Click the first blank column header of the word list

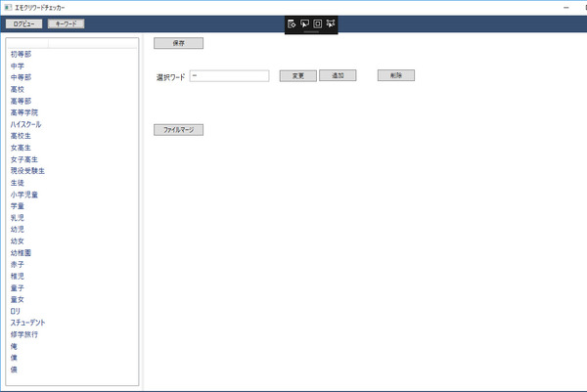point(28,43)
